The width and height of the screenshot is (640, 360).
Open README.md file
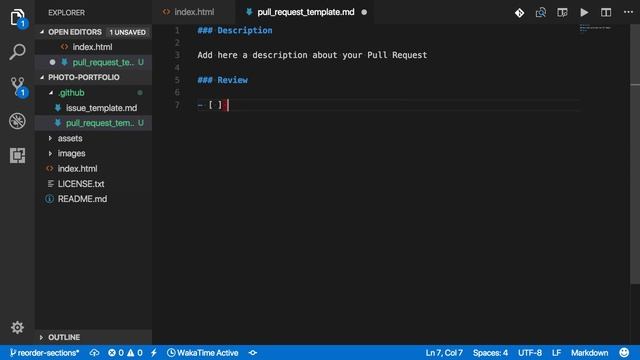(x=93, y=199)
